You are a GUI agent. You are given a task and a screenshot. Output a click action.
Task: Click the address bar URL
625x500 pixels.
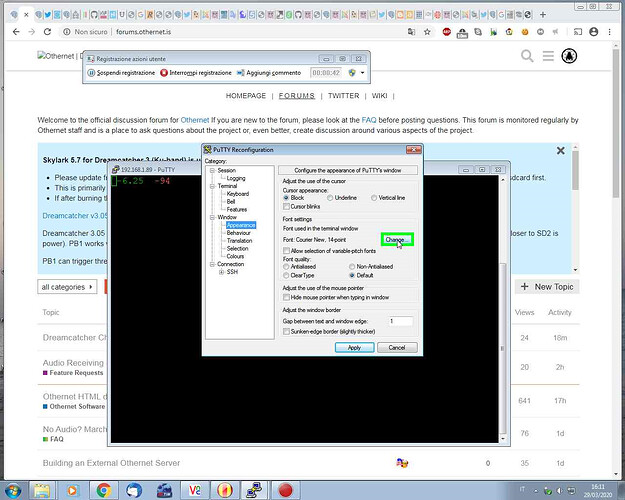pos(143,31)
